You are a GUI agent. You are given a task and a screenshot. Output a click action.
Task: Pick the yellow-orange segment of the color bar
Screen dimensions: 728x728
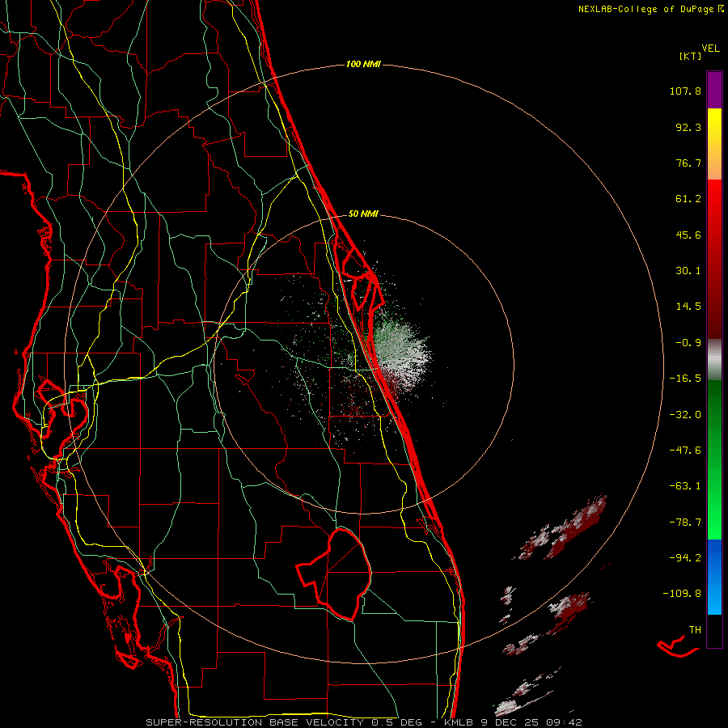714,144
